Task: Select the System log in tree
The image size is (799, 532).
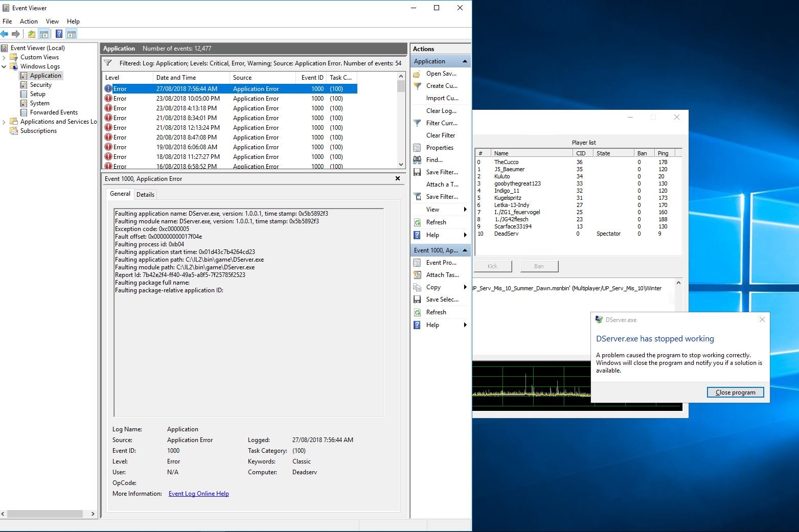Action: (39, 103)
